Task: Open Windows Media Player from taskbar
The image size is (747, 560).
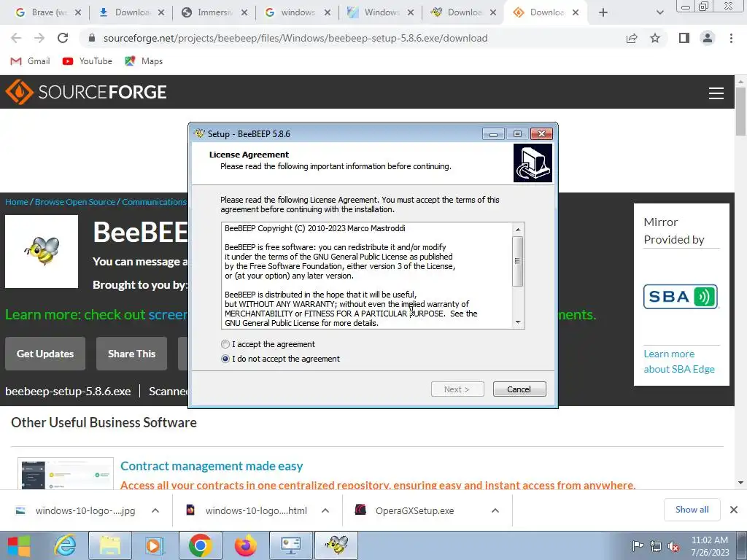Action: point(155,545)
